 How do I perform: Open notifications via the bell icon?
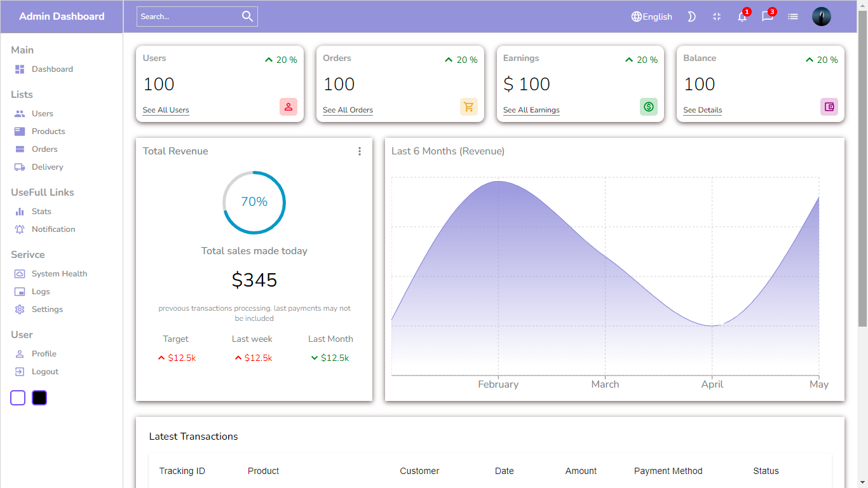click(742, 17)
